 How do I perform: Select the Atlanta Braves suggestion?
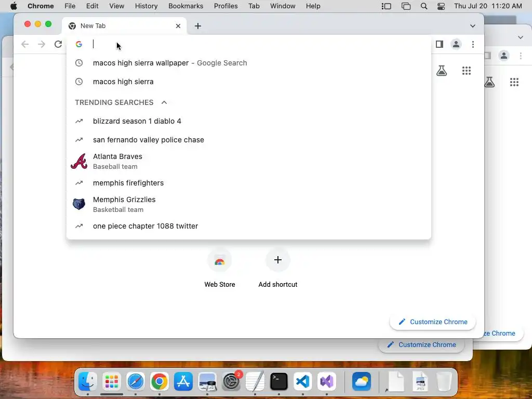pos(249,161)
